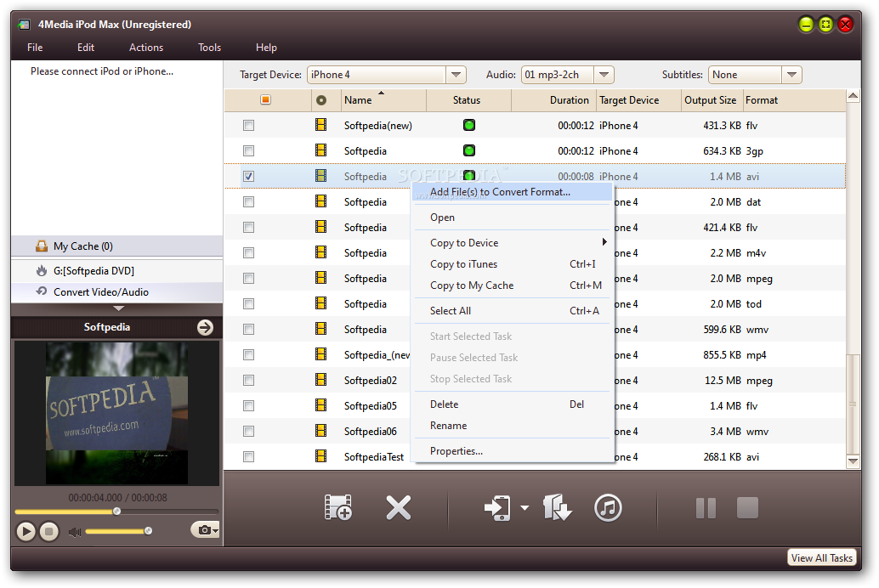The image size is (879, 588).
Task: Check the Softpedia06 row checkbox
Action: pos(248,431)
